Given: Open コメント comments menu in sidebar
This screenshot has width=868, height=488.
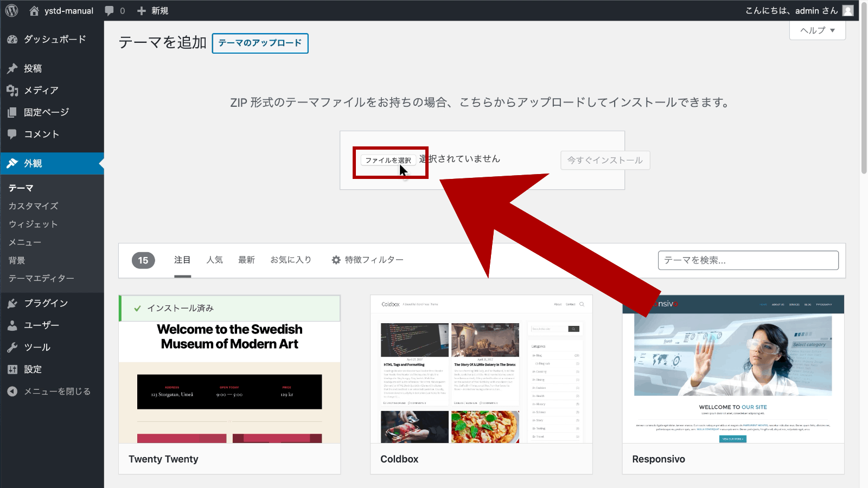Looking at the screenshot, I should click(52, 134).
